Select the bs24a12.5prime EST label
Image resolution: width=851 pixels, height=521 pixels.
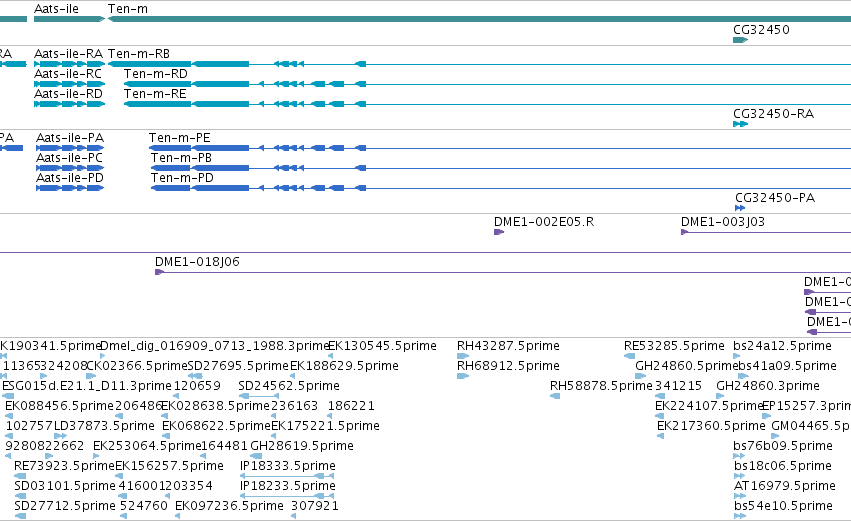782,346
